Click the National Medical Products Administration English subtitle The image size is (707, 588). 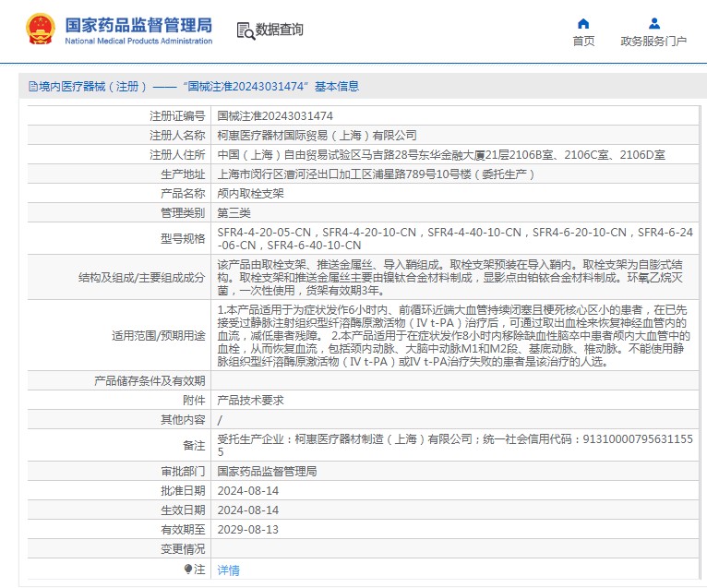(138, 41)
